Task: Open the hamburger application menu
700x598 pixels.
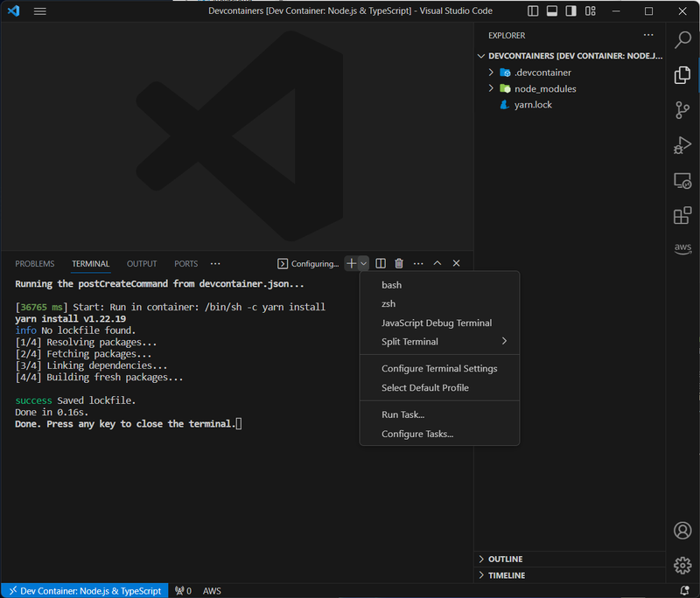Action: point(39,11)
